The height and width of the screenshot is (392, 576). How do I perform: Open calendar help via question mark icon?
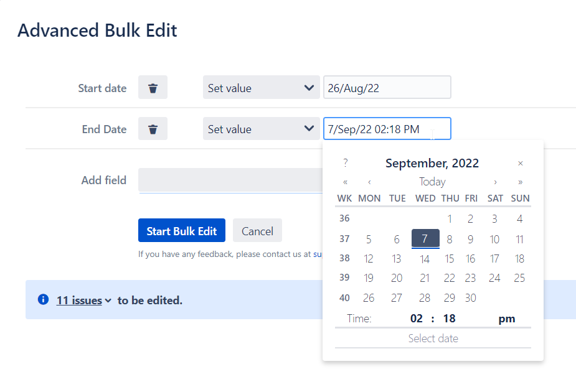coord(345,163)
